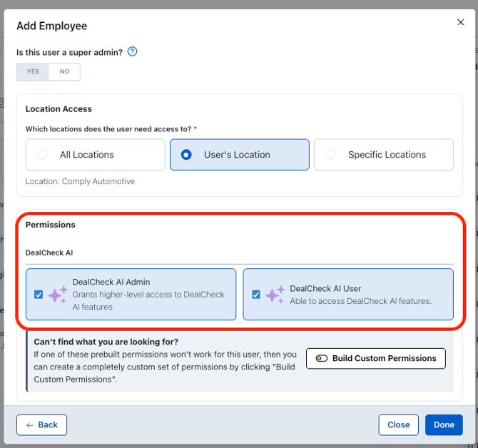Viewport: 478px width, 448px height.
Task: Choose the User's Location radio option
Action: (x=186, y=155)
